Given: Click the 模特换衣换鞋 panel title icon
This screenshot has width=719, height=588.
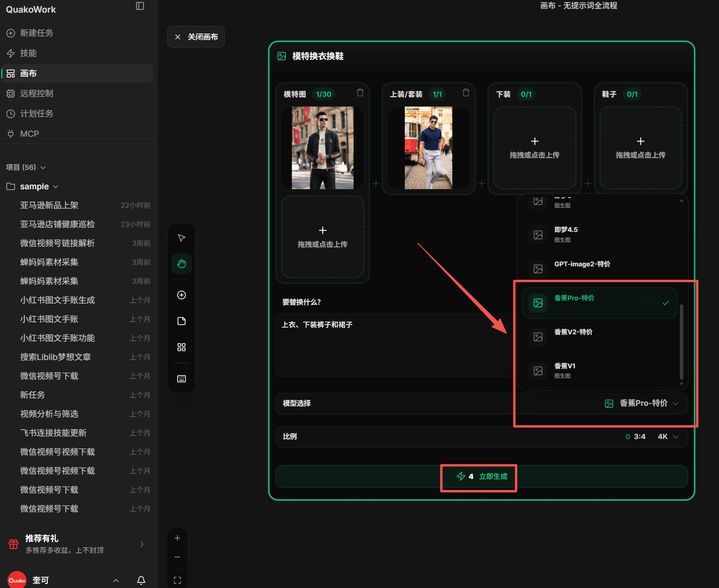Looking at the screenshot, I should pos(282,56).
